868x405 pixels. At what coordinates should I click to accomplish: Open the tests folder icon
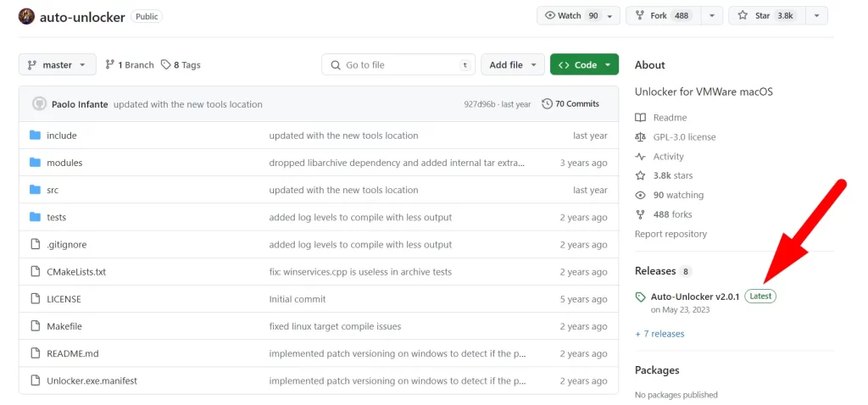[x=36, y=217]
